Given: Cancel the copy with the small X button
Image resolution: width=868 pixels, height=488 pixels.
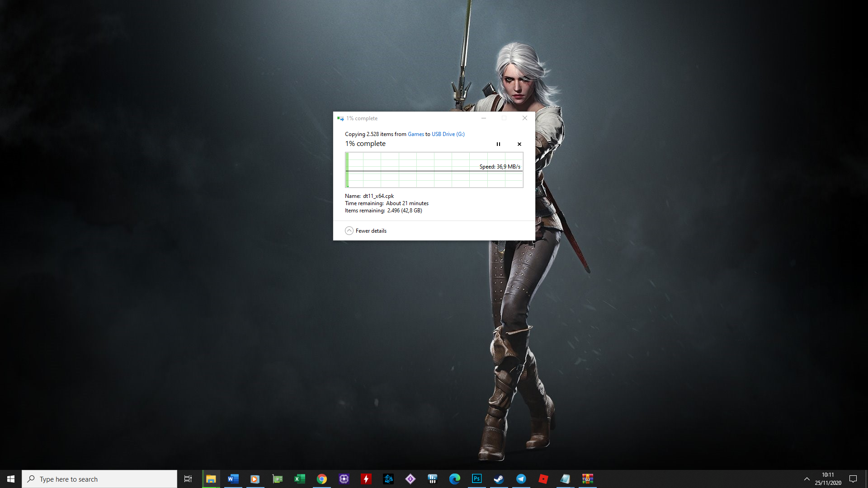Looking at the screenshot, I should (x=519, y=144).
